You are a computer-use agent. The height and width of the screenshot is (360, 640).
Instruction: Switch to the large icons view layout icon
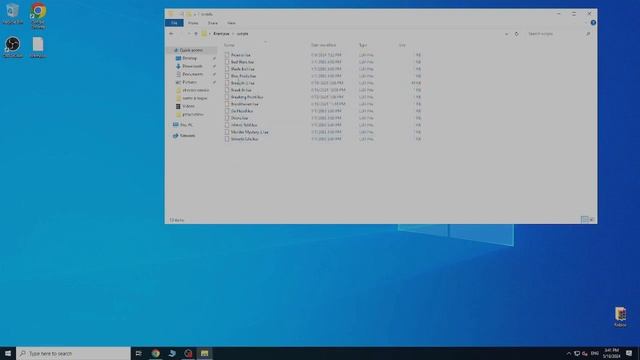591,220
